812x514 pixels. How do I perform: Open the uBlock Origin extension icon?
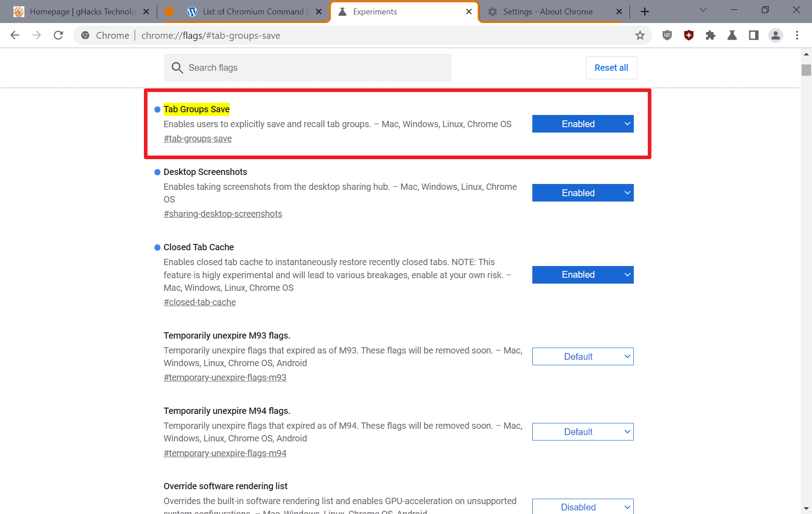667,35
